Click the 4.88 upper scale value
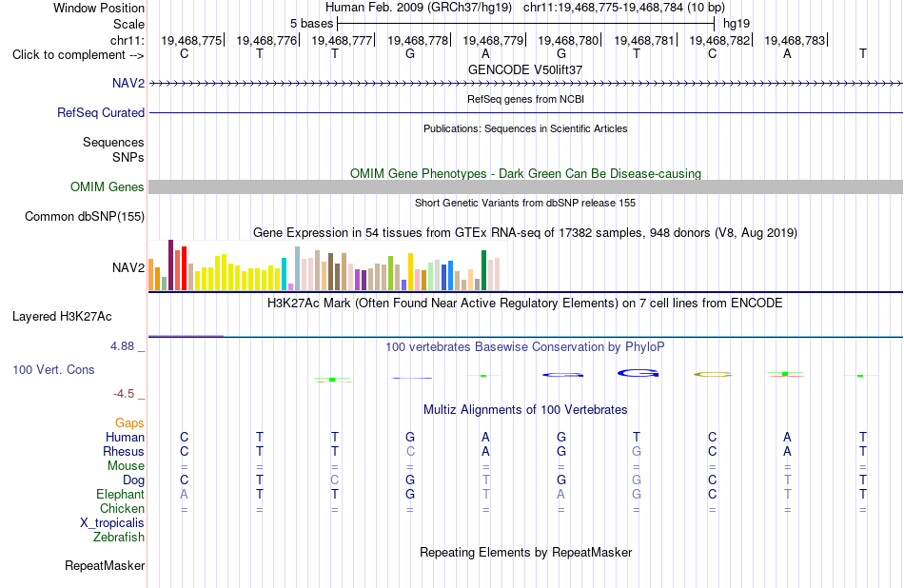The width and height of the screenshot is (904, 588). [122, 346]
